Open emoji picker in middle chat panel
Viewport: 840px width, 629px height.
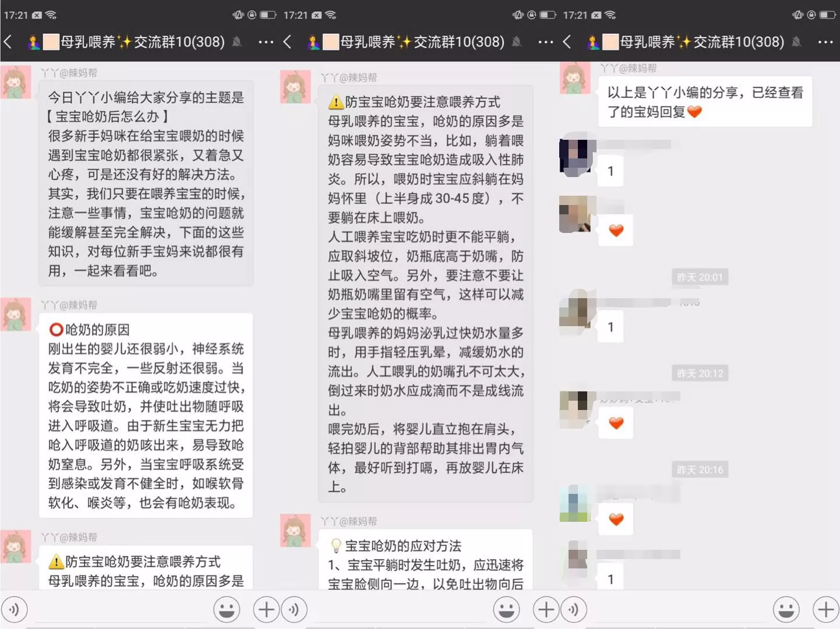click(506, 610)
